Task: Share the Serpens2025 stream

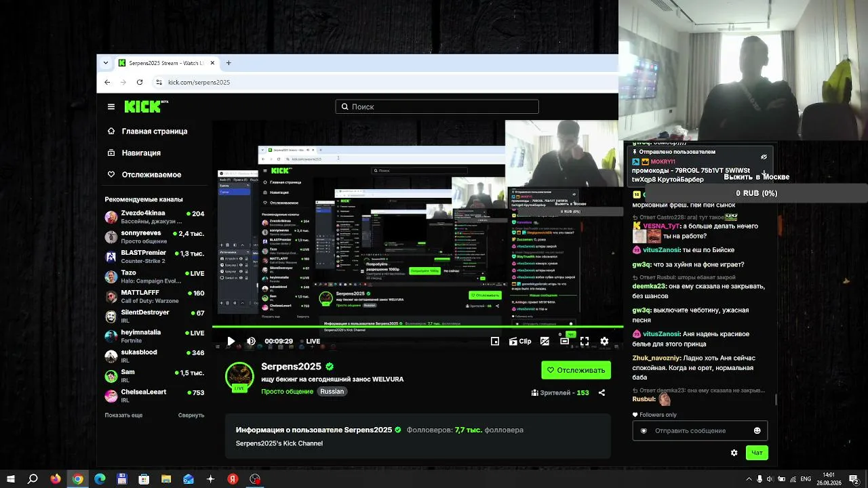Action: coord(601,392)
